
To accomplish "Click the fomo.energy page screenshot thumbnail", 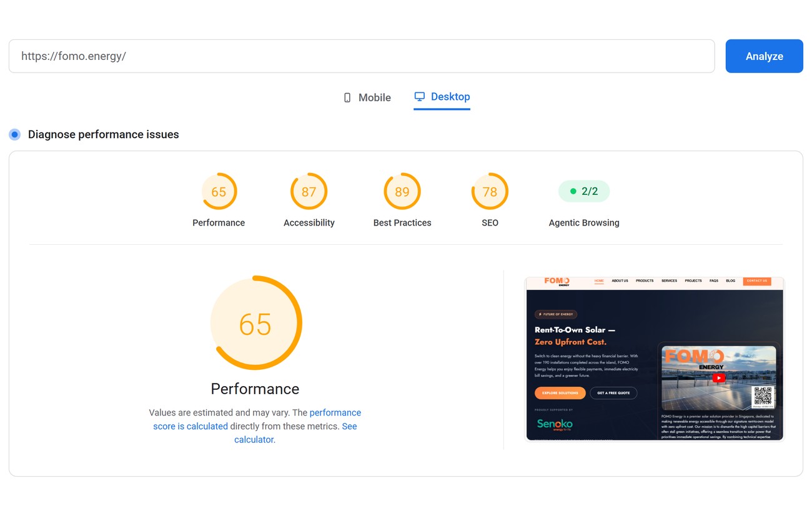I will point(655,359).
